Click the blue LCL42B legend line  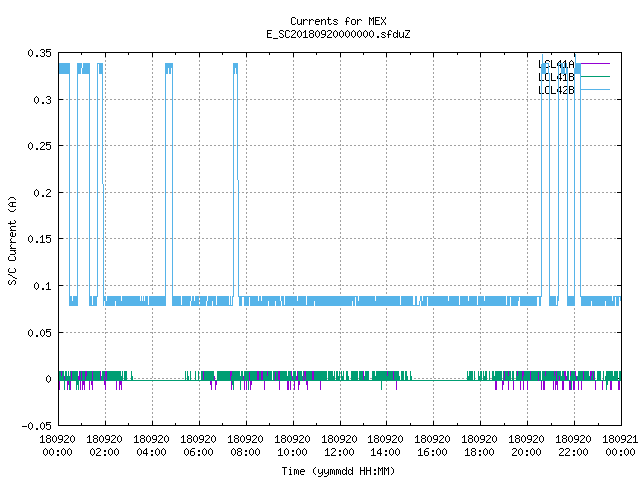click(595, 89)
